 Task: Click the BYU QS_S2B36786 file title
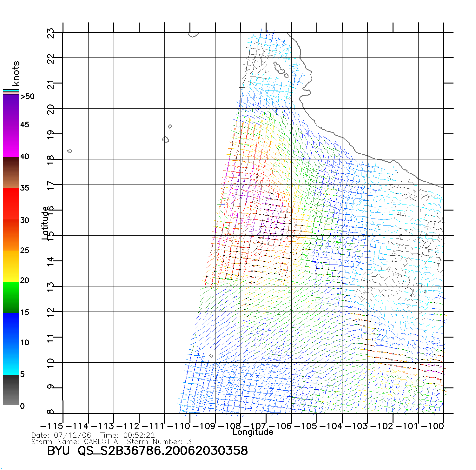point(147,451)
